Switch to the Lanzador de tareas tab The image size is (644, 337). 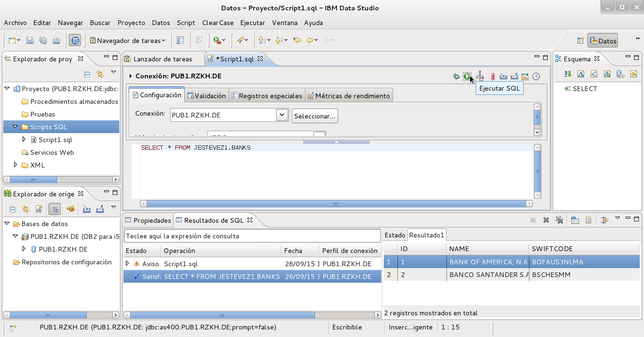(x=158, y=59)
